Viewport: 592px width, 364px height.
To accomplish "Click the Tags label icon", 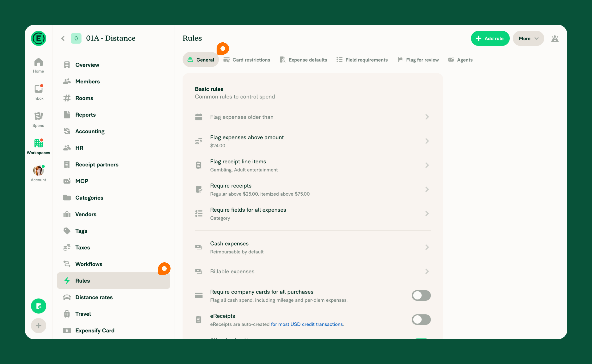I will coord(67,231).
